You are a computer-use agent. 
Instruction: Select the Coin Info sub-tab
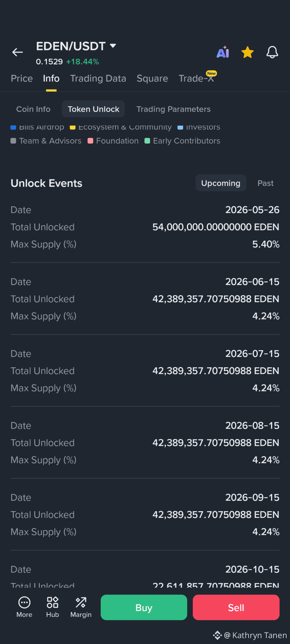tap(33, 109)
